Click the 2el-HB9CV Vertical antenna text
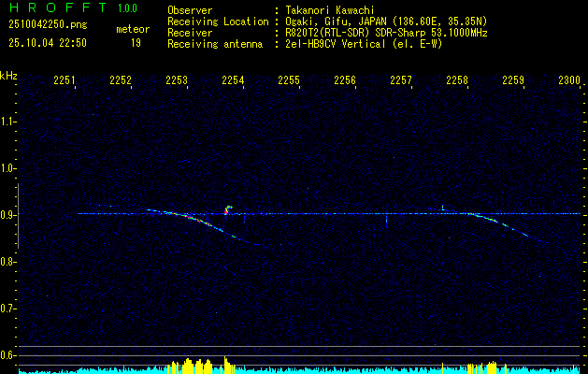This screenshot has height=374, width=588. [365, 44]
